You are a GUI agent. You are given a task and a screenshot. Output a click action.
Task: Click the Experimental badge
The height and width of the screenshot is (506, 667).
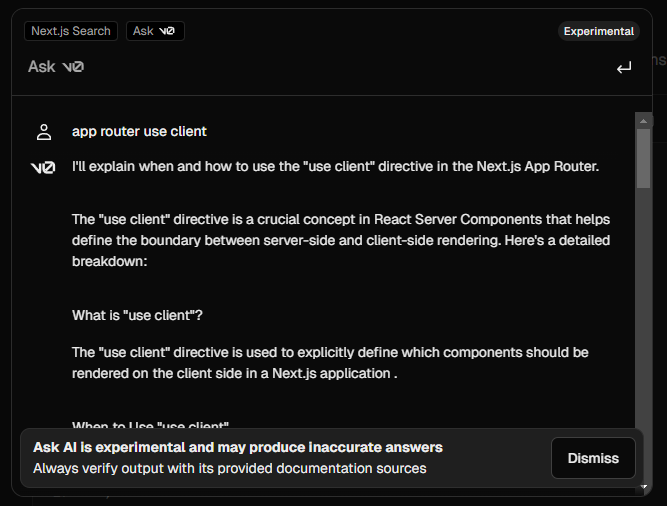pyautogui.click(x=599, y=31)
